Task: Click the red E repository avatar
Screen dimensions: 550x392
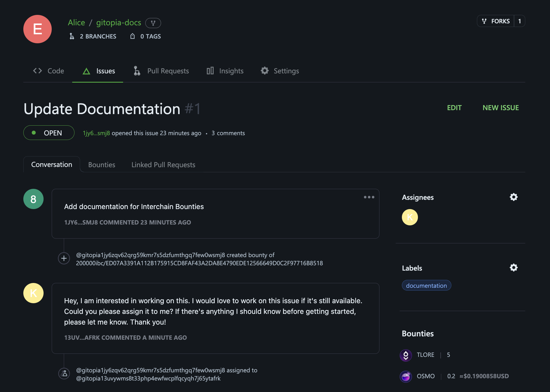Action: point(37,29)
